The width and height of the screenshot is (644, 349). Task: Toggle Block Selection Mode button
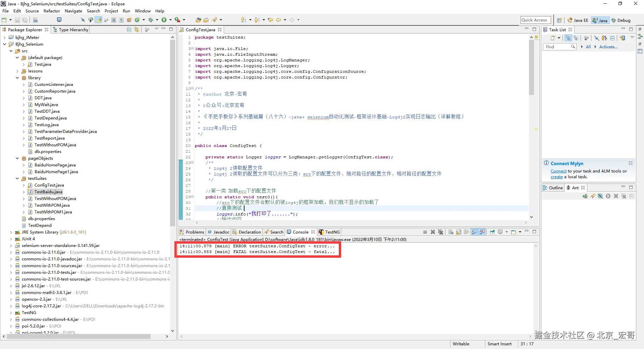pyautogui.click(x=114, y=20)
